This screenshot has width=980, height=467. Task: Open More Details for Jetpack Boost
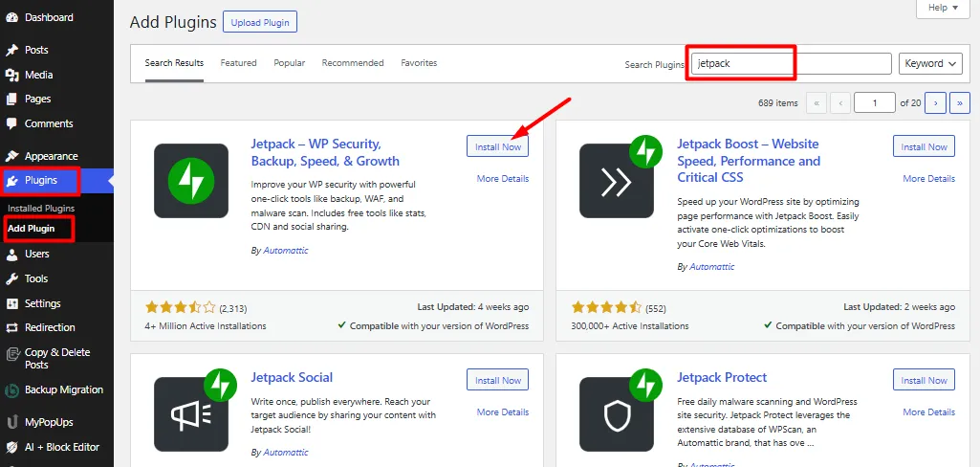[x=928, y=179]
